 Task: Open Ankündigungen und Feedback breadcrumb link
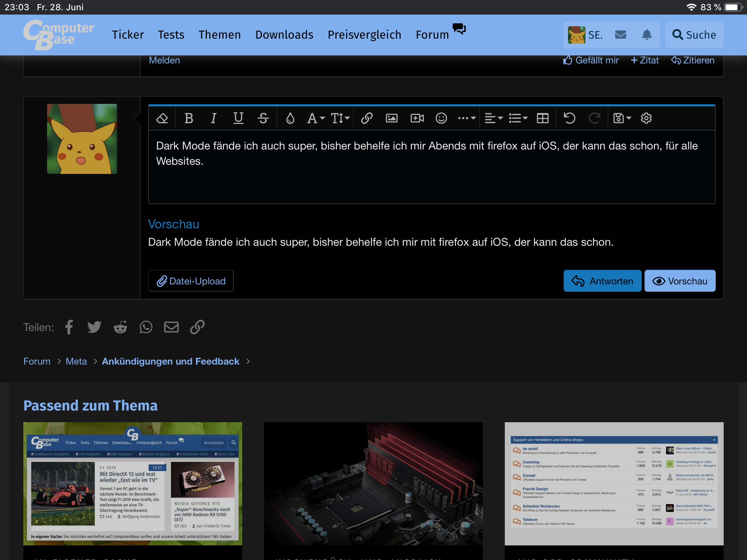[170, 361]
